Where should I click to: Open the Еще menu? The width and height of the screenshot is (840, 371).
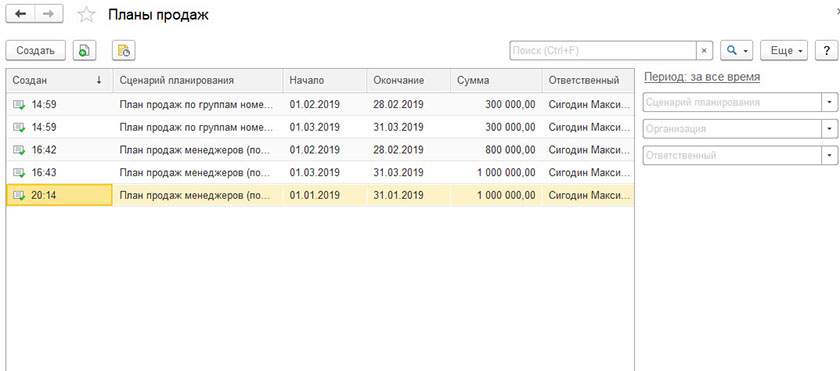click(784, 50)
